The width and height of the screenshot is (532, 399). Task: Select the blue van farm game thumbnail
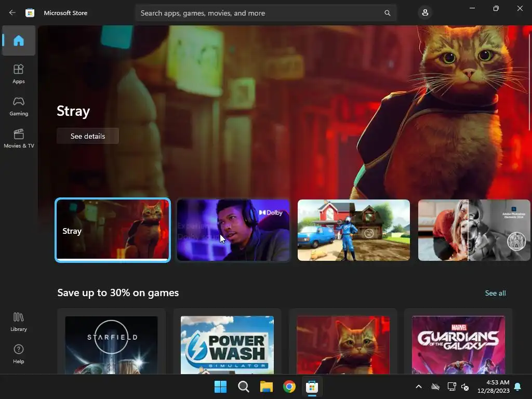click(353, 230)
